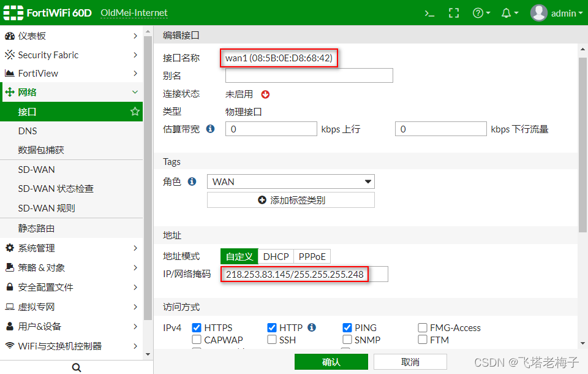Open the notifications bell menu
The width and height of the screenshot is (588, 374).
[510, 13]
